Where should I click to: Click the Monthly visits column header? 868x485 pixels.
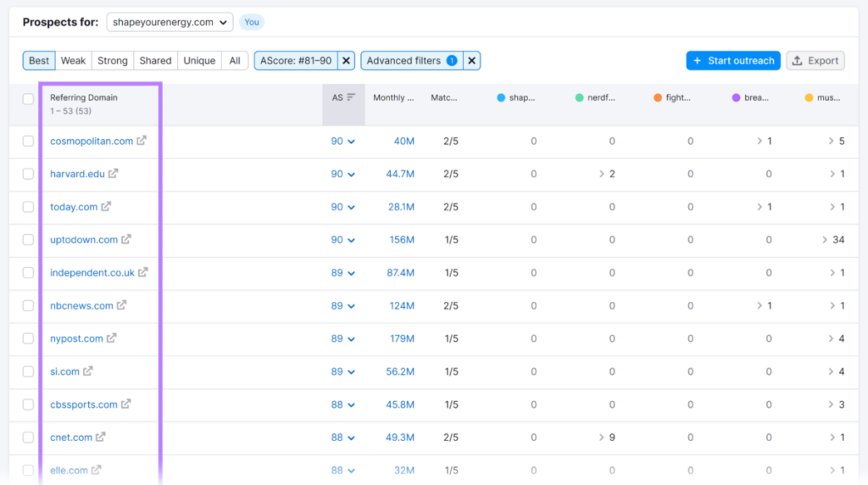click(x=393, y=98)
